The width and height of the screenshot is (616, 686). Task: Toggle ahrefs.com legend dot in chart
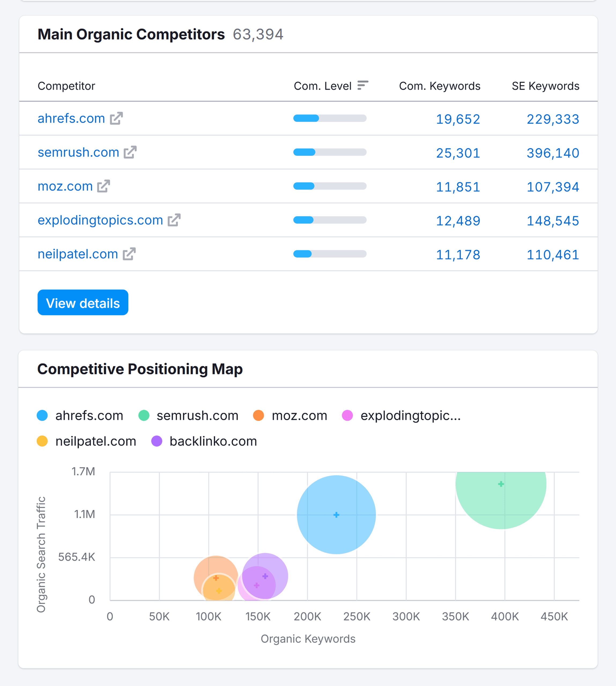pos(42,415)
